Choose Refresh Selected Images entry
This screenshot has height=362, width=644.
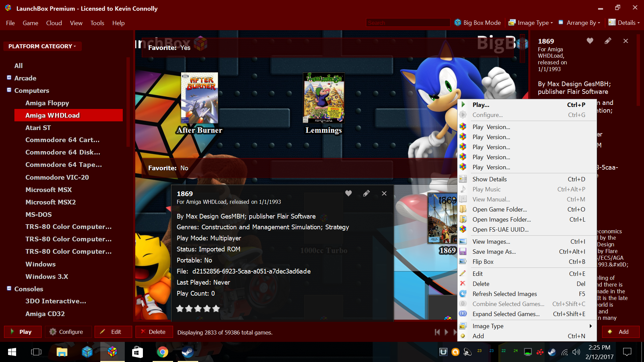tap(527, 294)
